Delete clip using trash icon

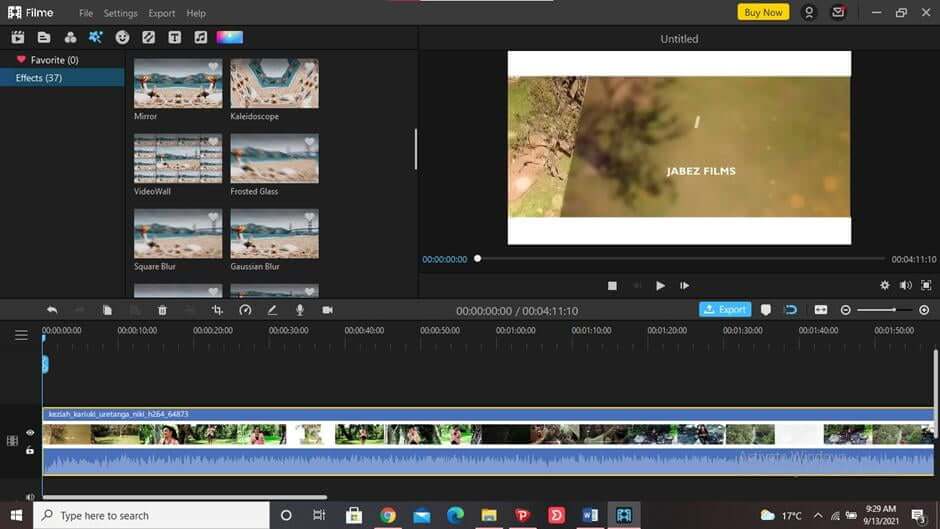162,310
